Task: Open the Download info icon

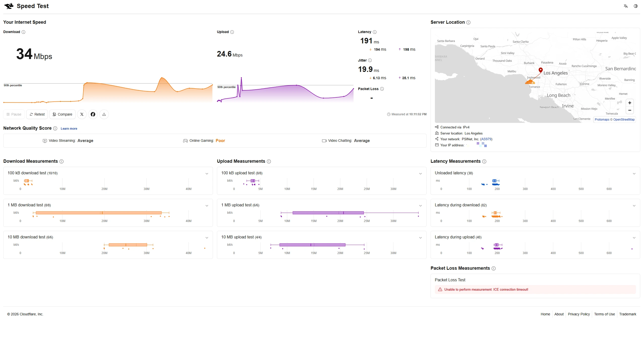Action: 23,32
